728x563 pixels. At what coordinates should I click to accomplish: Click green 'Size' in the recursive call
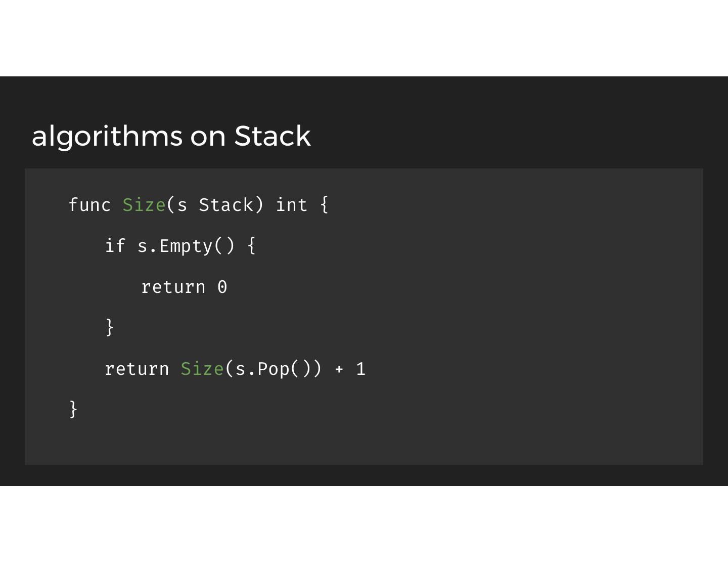point(202,369)
